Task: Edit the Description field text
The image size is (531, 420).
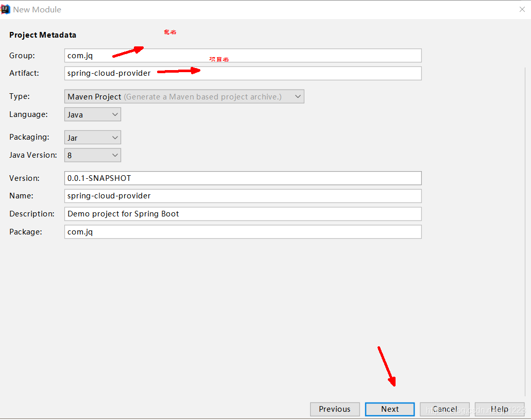Action: [x=243, y=214]
